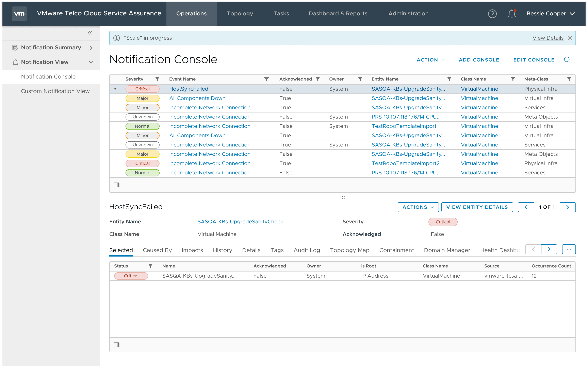Toggle column chooser icon below notification table
This screenshot has height=367, width=588.
coord(117,185)
